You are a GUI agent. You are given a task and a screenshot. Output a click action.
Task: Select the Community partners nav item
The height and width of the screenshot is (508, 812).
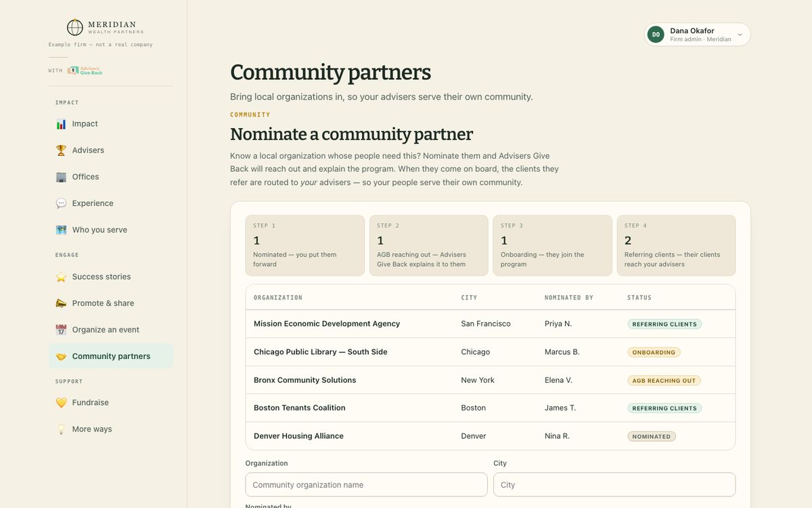(x=111, y=356)
